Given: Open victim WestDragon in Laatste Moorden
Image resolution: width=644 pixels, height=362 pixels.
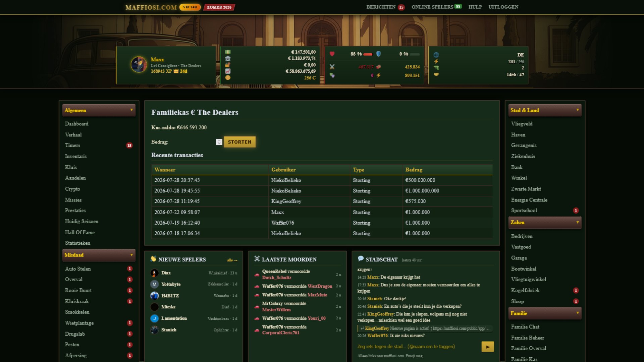Looking at the screenshot, I should pos(320,286).
